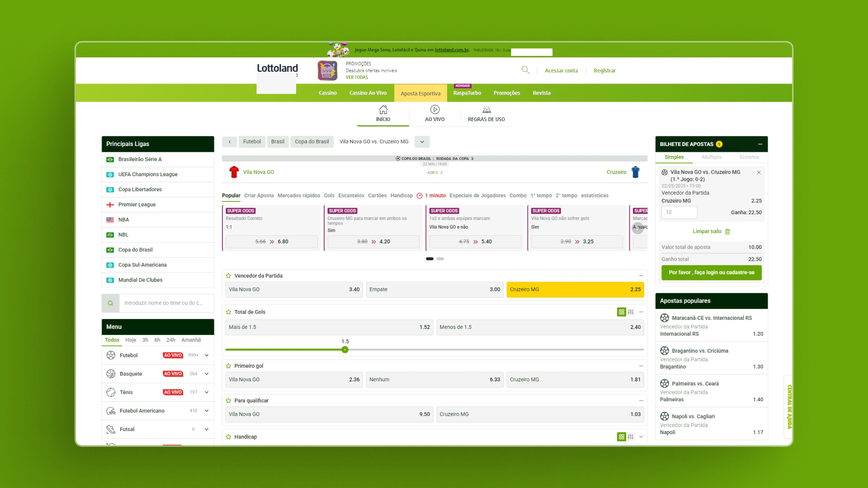The image size is (868, 488).
Task: Open the Aposta Esportiva tab
Action: pos(420,94)
